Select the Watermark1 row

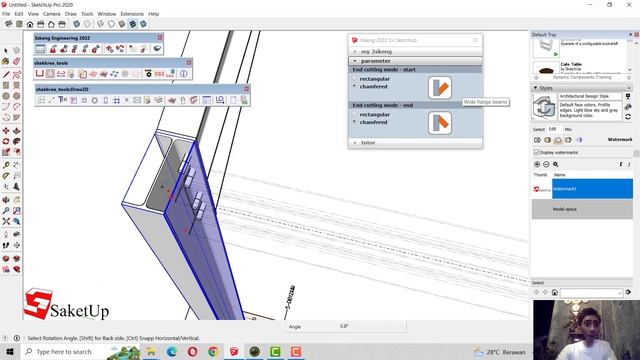582,189
